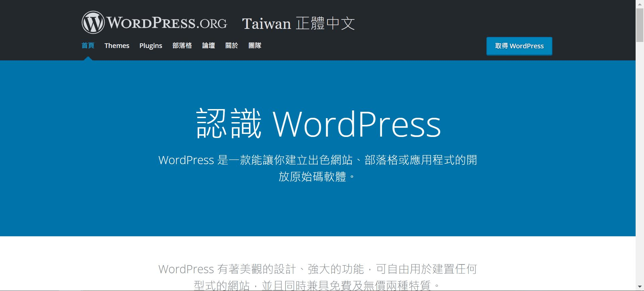This screenshot has height=291, width=644.
Task: Visit the 團隊 team page
Action: [x=255, y=46]
